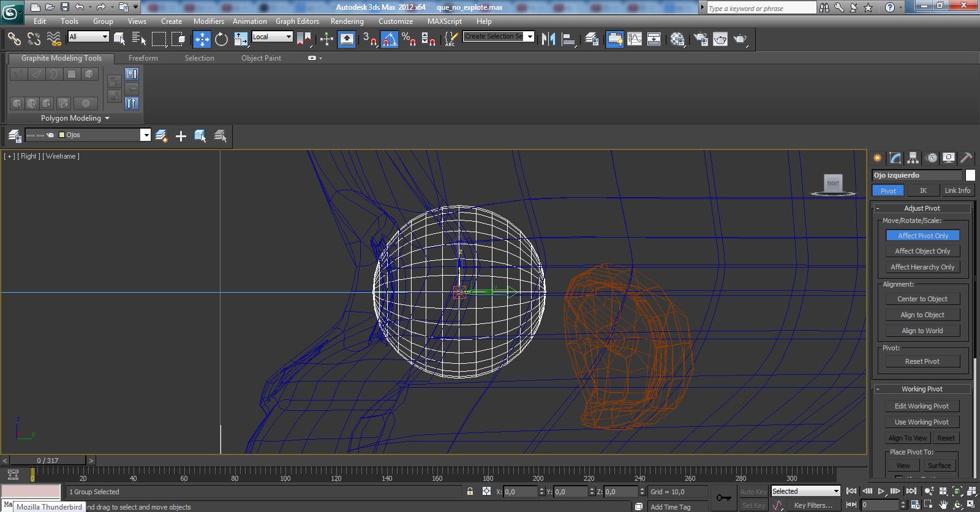
Task: Expand the Polygon Modeling panel arrow
Action: (107, 118)
